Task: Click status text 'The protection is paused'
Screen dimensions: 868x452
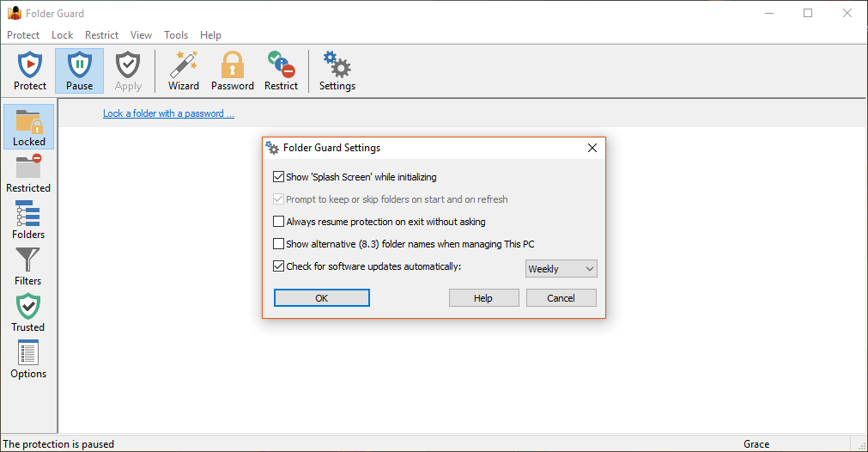Action: click(x=58, y=444)
